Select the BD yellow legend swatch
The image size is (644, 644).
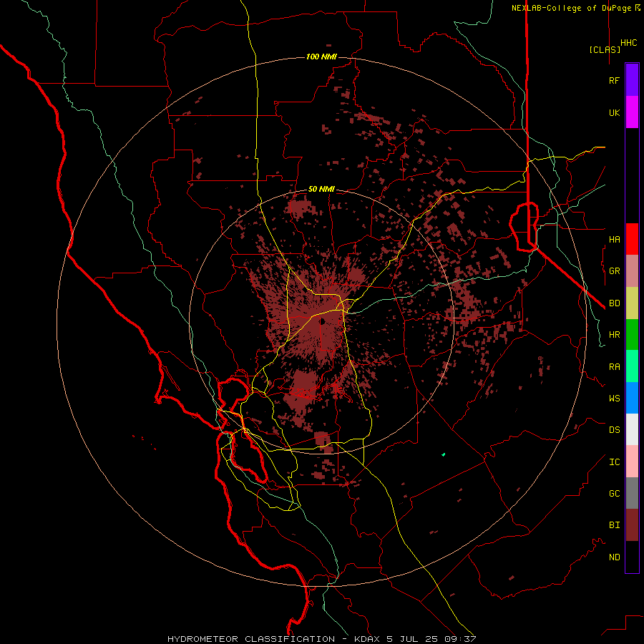[632, 303]
